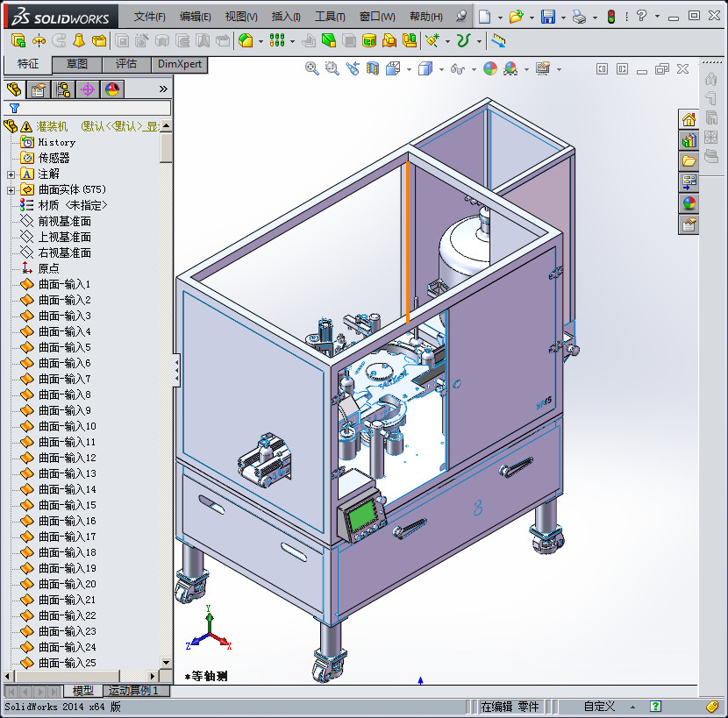Open the Design Library books tab
The height and width of the screenshot is (718, 728).
689,140
